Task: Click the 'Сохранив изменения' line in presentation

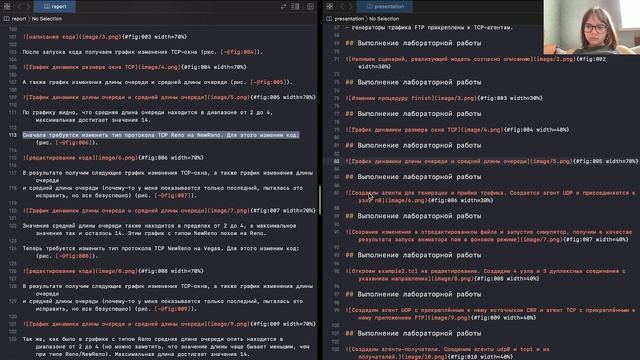Action: click(489, 236)
